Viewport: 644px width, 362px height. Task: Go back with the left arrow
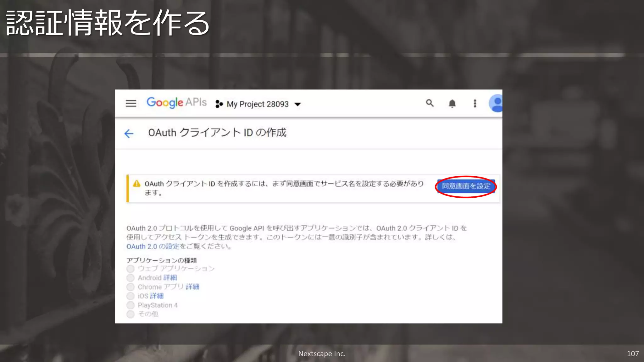coord(129,134)
